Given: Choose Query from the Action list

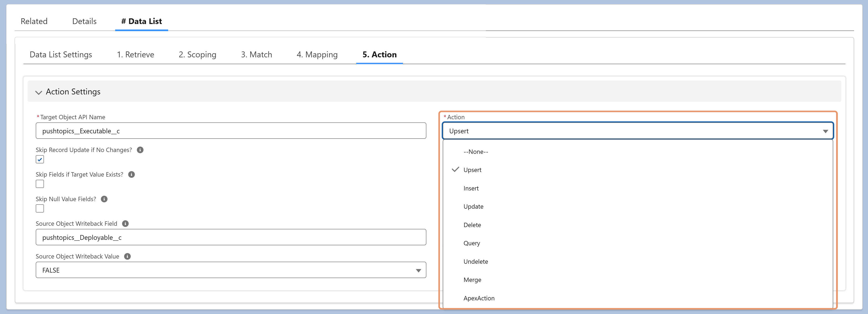Looking at the screenshot, I should (x=638, y=243).
